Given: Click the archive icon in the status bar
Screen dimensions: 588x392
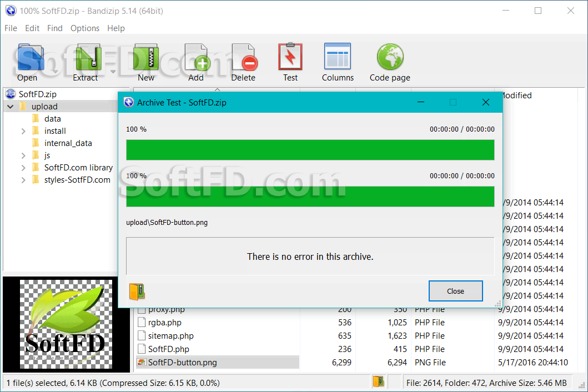Looking at the screenshot, I should coord(379,382).
